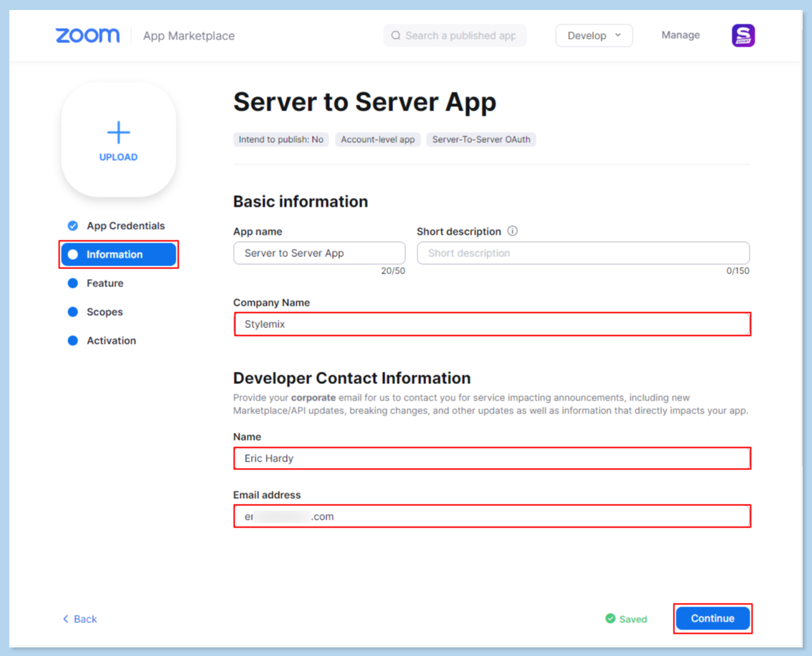Image resolution: width=812 pixels, height=656 pixels.
Task: Select the Email address input field
Action: [x=492, y=517]
